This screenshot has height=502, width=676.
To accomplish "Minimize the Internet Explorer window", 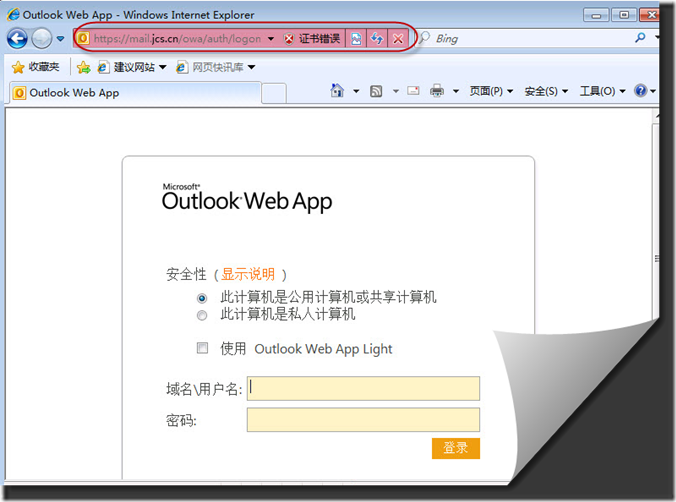I will (596, 15).
